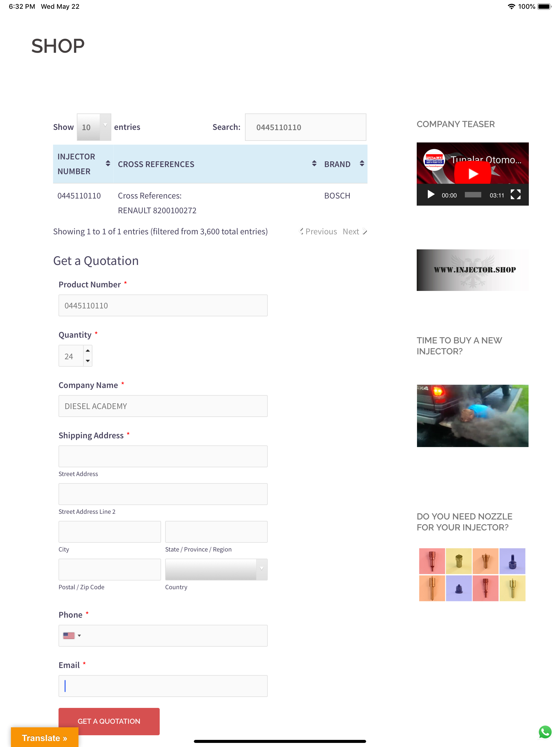Screen dimensions: 560x747
Task: Click the table Search field
Action: [x=305, y=127]
